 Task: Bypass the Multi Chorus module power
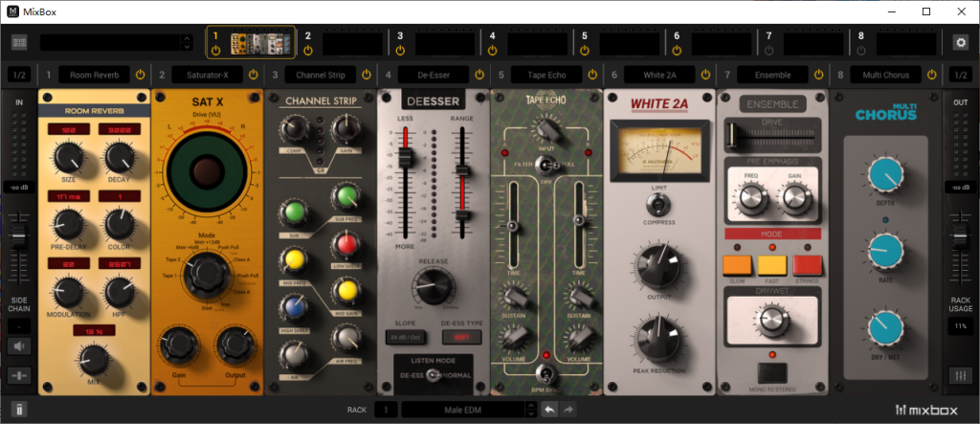tap(932, 75)
